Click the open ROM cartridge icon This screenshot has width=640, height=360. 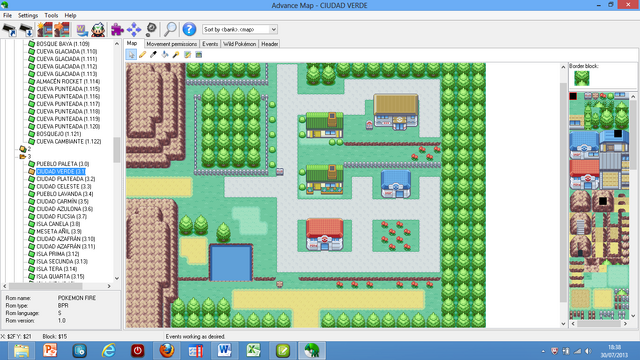9,30
